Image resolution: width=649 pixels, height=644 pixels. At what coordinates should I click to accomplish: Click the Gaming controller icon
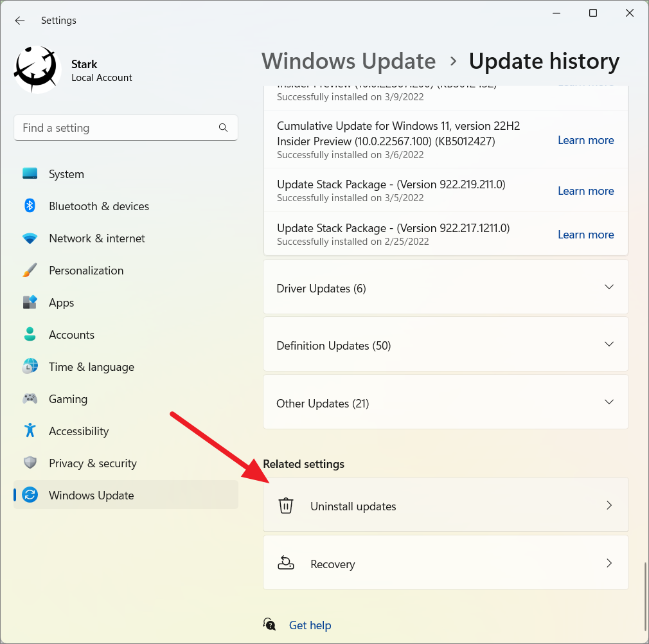[30, 398]
